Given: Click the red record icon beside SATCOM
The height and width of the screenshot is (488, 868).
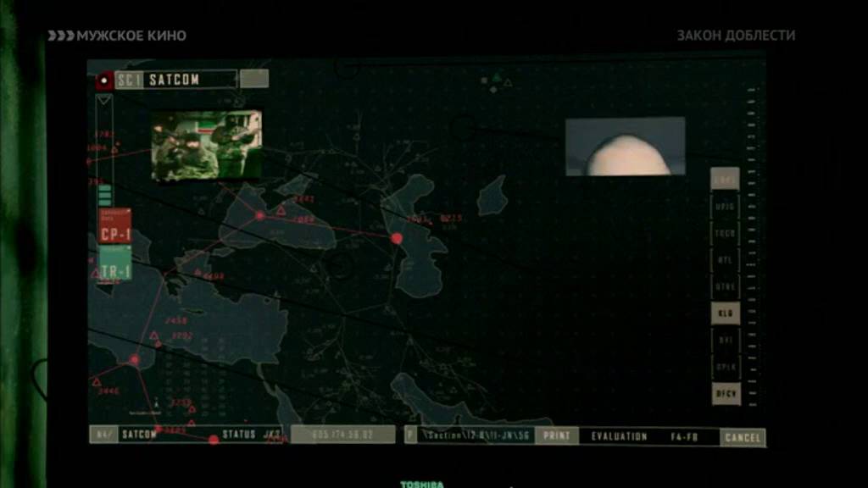Looking at the screenshot, I should click(x=104, y=80).
